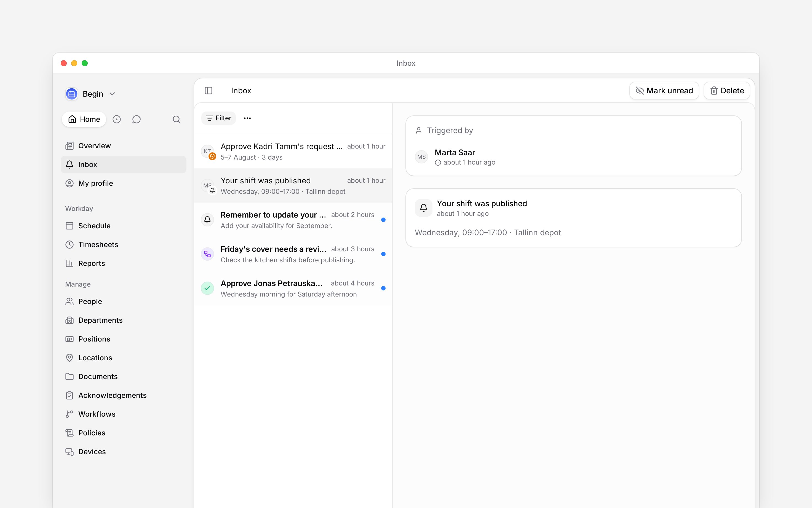812x508 pixels.
Task: Open Friday's cover needs a review notification
Action: click(293, 254)
